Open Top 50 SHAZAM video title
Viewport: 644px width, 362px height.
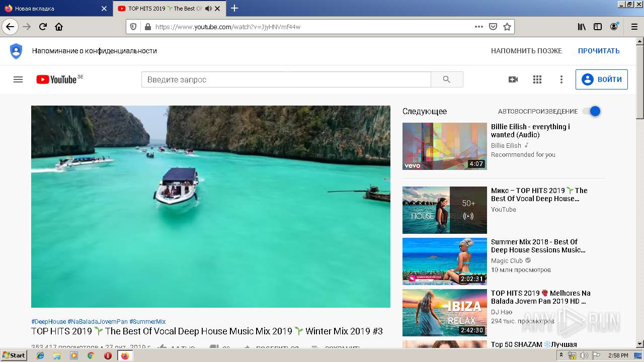534,344
